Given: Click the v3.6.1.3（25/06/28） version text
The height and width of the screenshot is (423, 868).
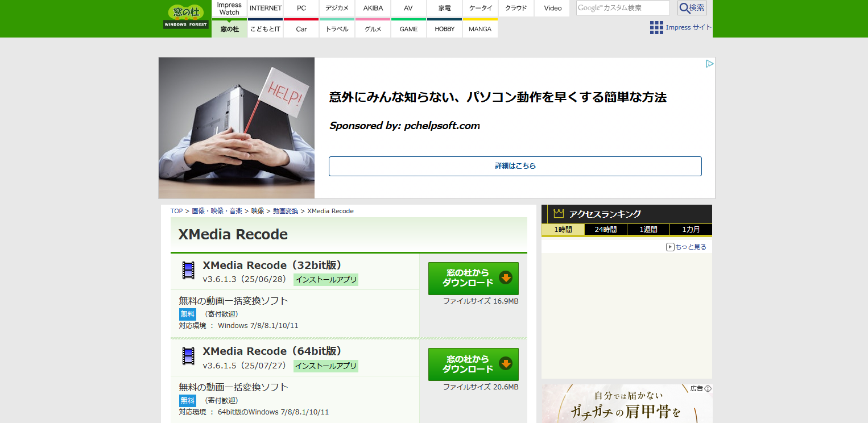Looking at the screenshot, I should point(246,279).
